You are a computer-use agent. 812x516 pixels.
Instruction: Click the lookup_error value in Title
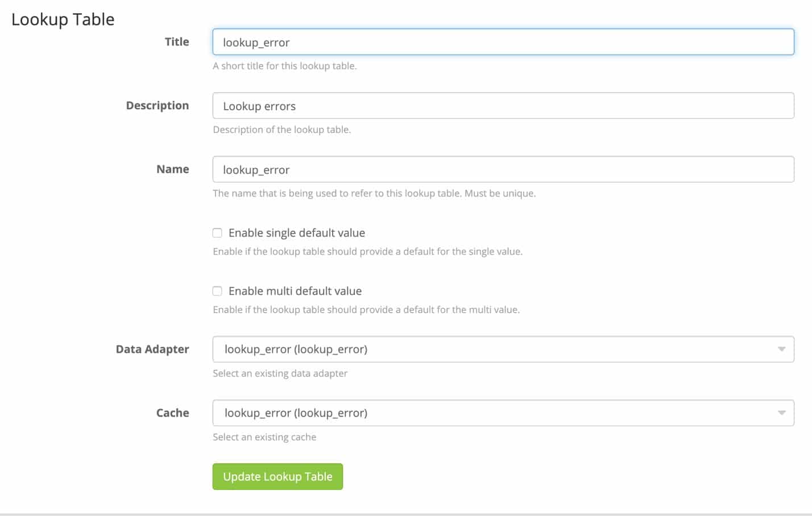point(257,42)
